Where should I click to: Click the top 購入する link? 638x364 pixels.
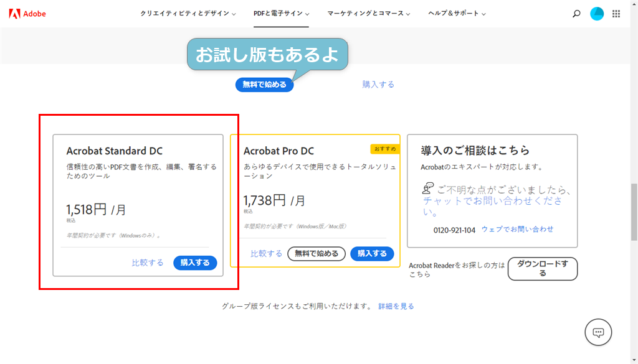pos(378,85)
